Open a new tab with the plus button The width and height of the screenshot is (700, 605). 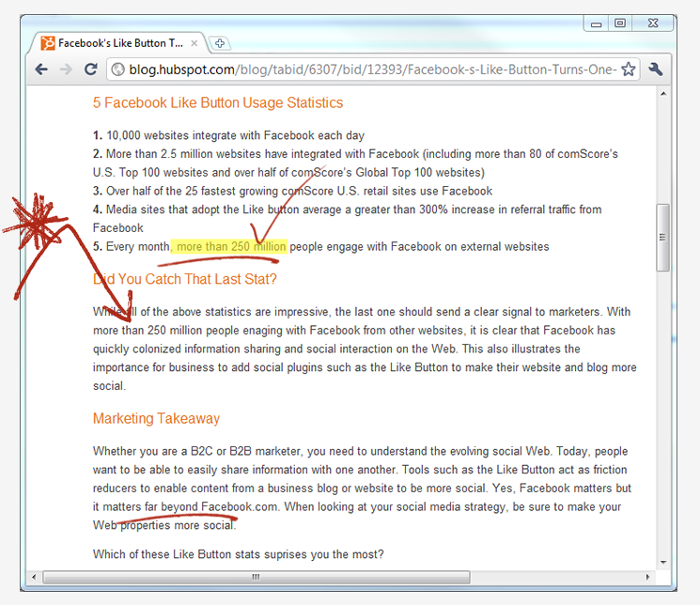220,43
